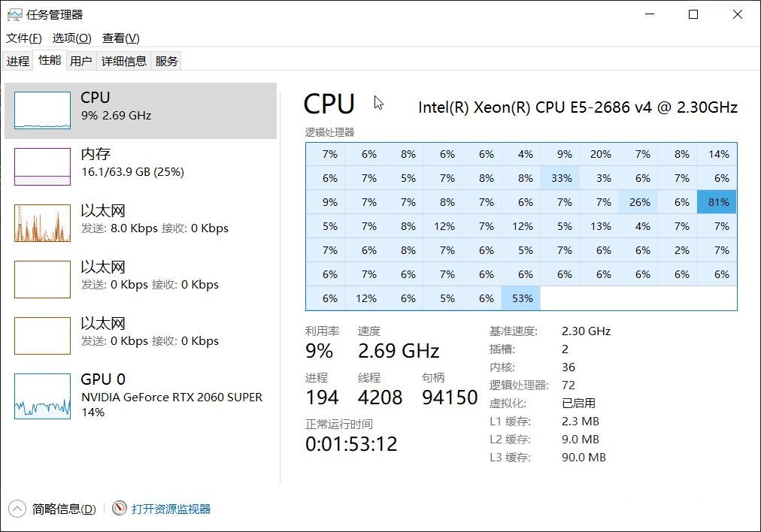Open the 选项(O) menu
761x532 pixels.
click(71, 38)
